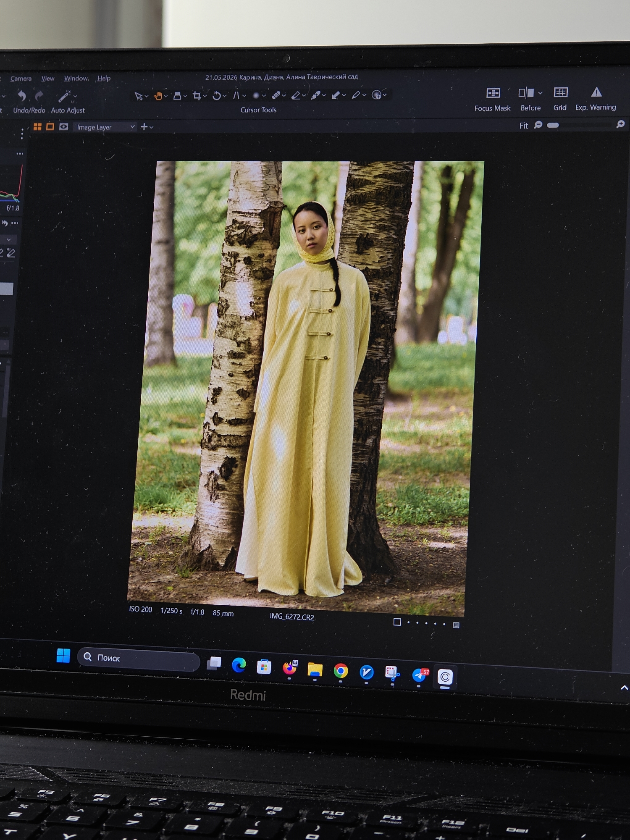The width and height of the screenshot is (630, 840).
Task: Click the viewer zoom slider
Action: pyautogui.click(x=580, y=125)
